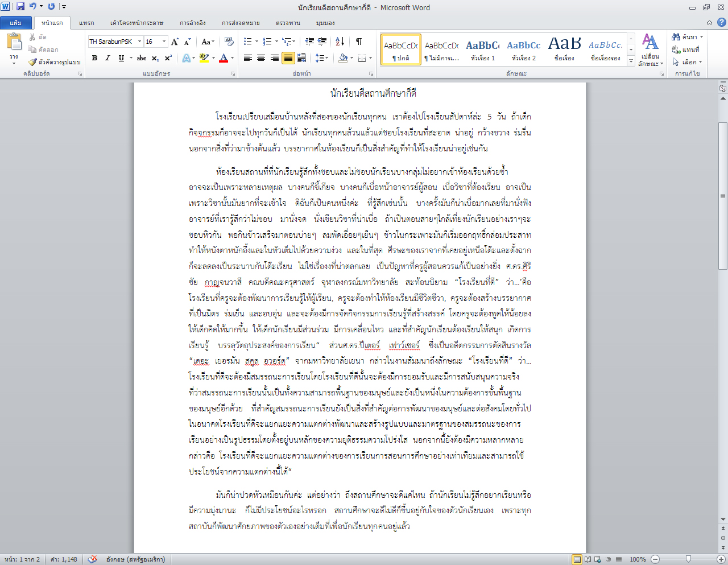Activate the Format Painter (ตัวคัดวางรูปแบบ)
Viewport: 728px width, 565px height.
pos(55,62)
